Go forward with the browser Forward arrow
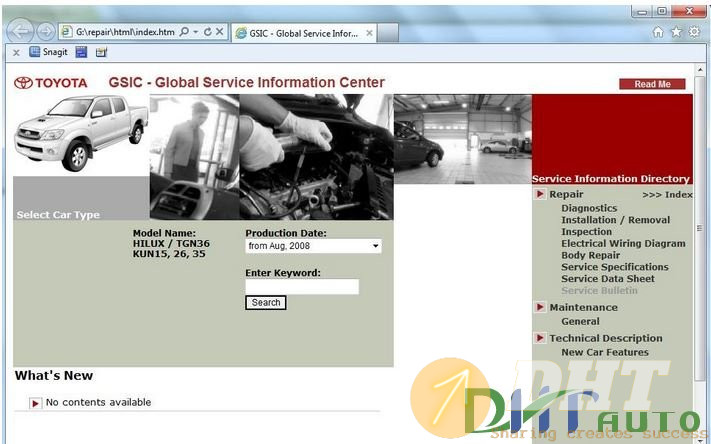 click(45, 32)
